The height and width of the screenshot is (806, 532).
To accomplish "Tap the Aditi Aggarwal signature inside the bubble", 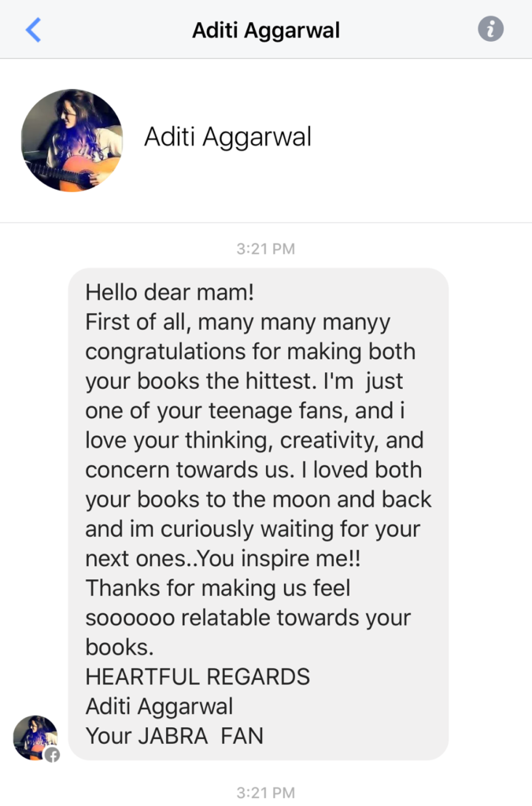I will coord(159,706).
